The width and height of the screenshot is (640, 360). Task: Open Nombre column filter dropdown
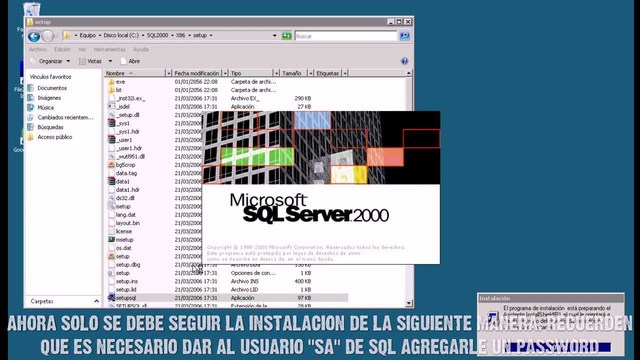(168, 73)
